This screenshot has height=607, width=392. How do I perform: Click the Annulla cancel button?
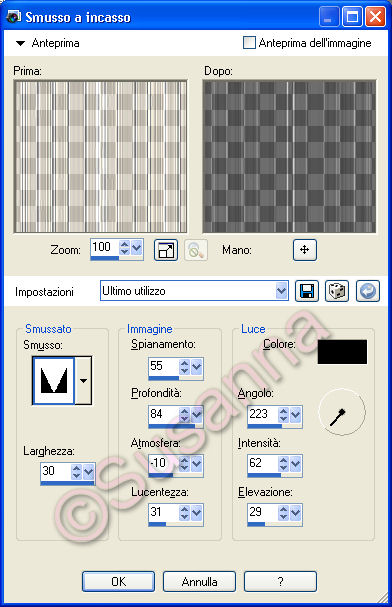(199, 581)
